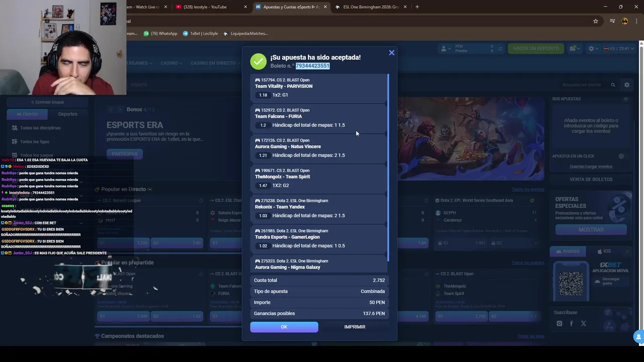Open a new browser tab
This screenshot has width=644, height=362.
click(x=417, y=7)
